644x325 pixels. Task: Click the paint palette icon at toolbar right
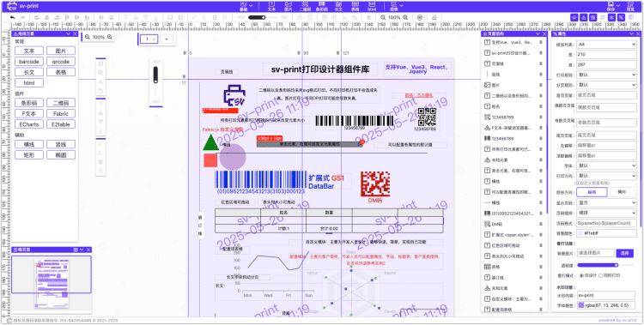click(x=632, y=18)
